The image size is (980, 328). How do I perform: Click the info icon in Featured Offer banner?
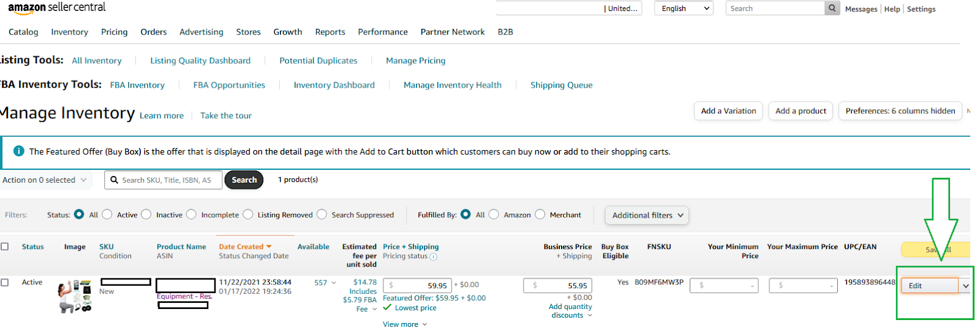pyautogui.click(x=19, y=151)
